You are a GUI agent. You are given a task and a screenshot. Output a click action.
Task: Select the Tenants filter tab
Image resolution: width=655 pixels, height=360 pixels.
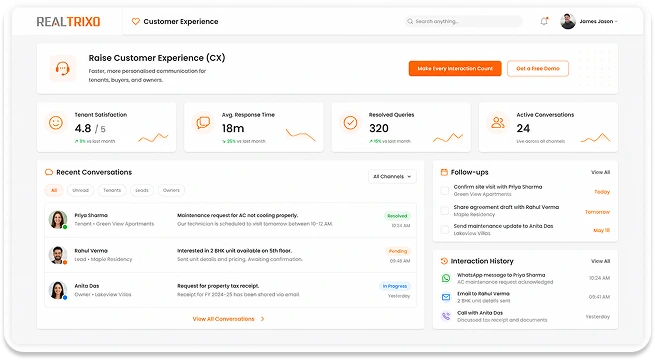(112, 190)
